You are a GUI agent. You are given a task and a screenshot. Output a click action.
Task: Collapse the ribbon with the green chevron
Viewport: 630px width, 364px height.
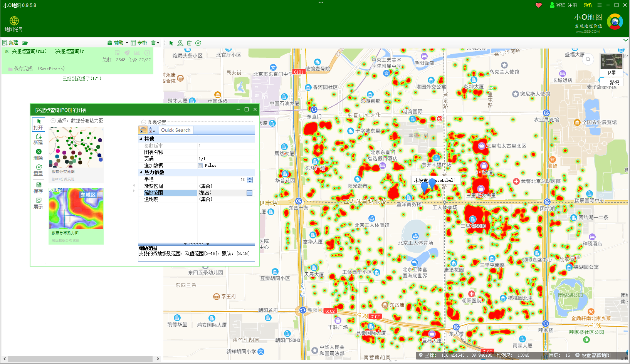(626, 40)
